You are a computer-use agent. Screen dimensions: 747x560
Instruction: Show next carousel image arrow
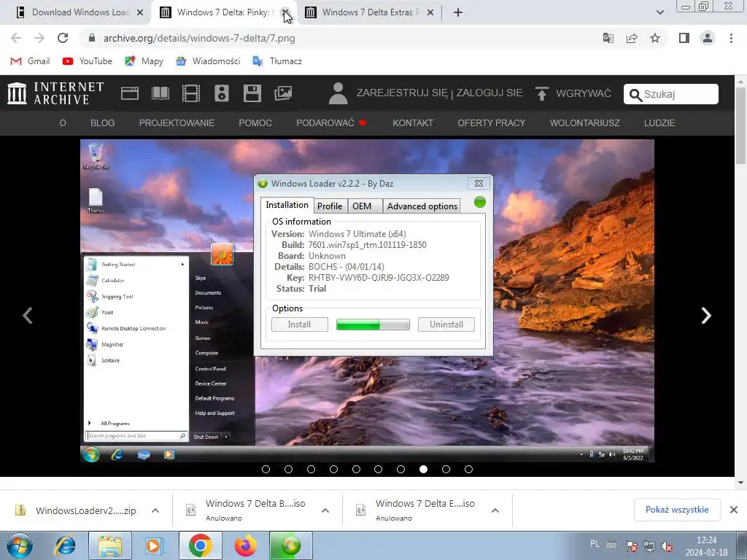click(706, 315)
